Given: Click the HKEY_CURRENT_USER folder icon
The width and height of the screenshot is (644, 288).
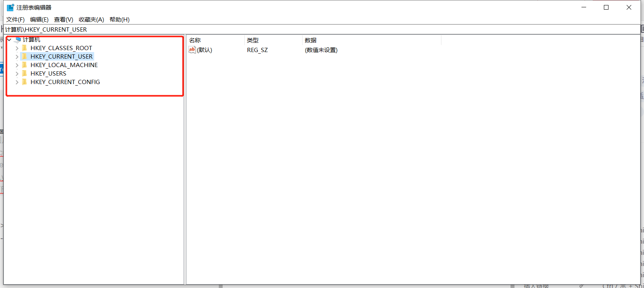Looking at the screenshot, I should click(x=25, y=56).
